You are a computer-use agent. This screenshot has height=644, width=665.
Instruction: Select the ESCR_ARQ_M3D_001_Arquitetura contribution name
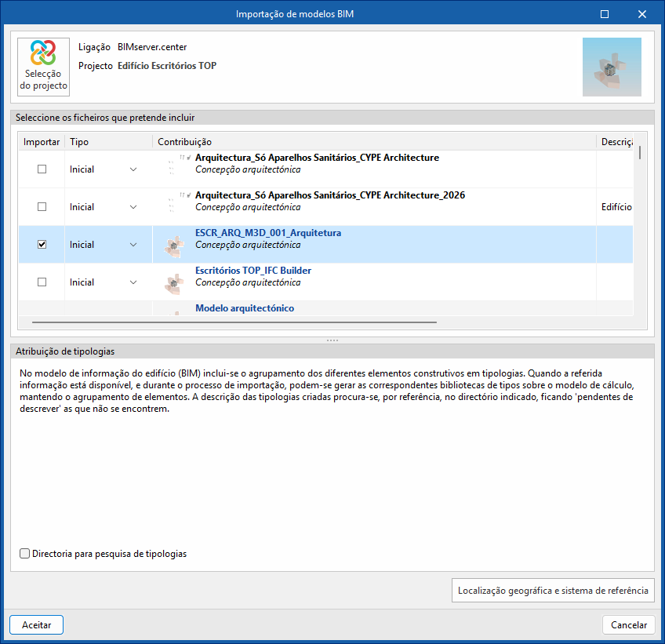[268, 233]
